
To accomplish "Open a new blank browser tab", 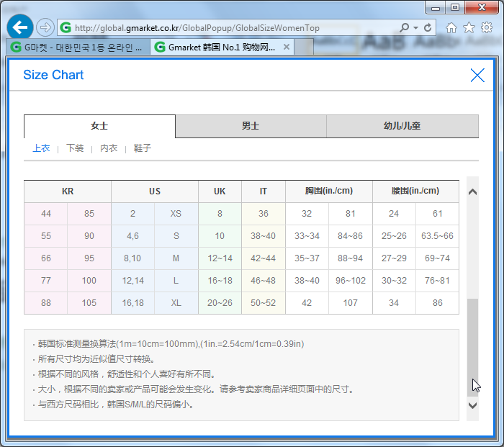I will (x=303, y=47).
